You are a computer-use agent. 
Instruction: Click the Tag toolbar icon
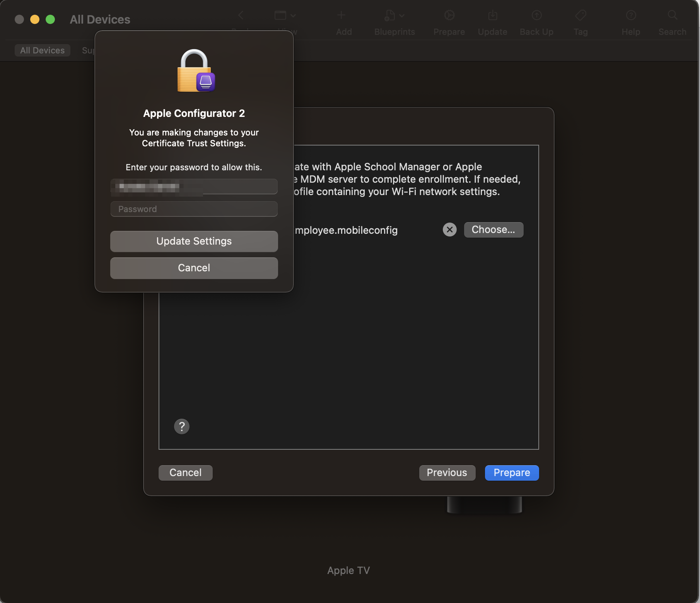(x=581, y=15)
